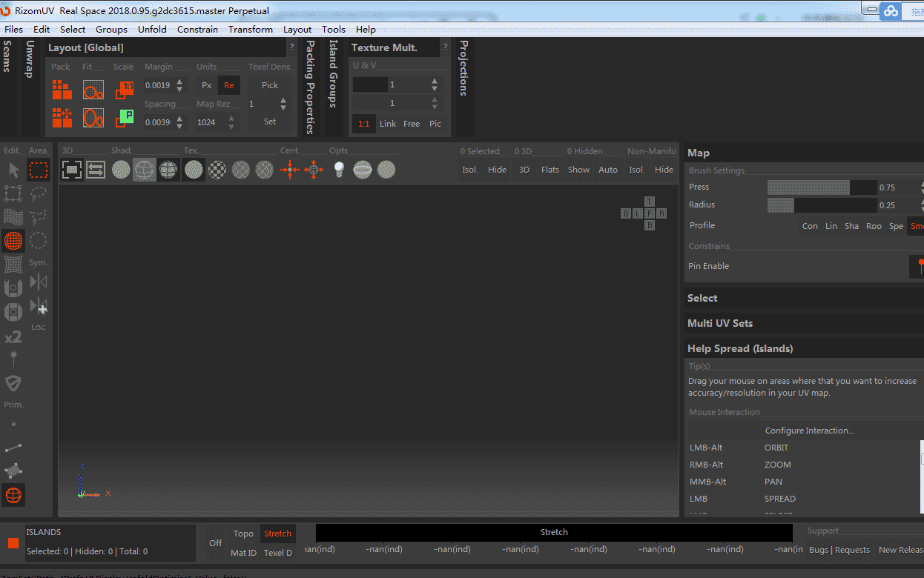The image size is (924, 578).
Task: Open the Unfold menu
Action: tap(152, 30)
